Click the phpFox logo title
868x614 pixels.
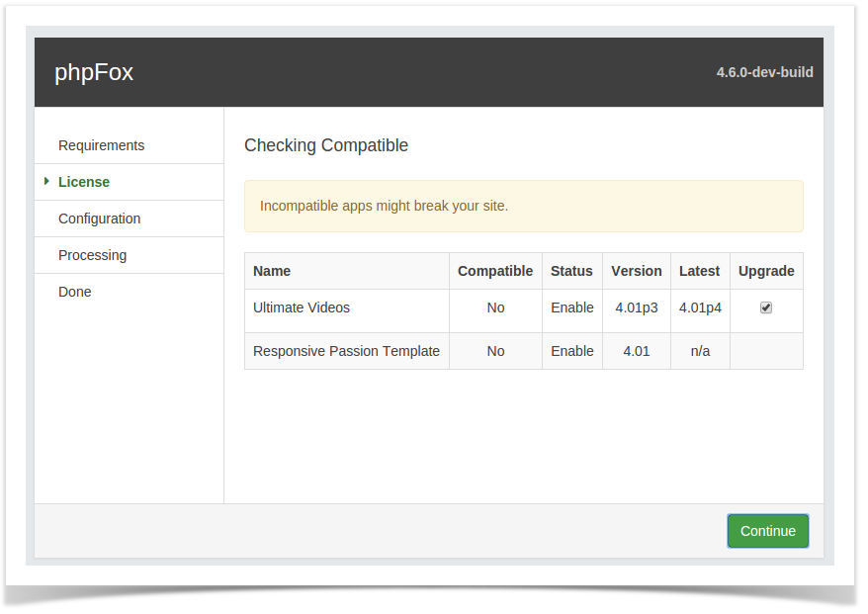pos(94,72)
